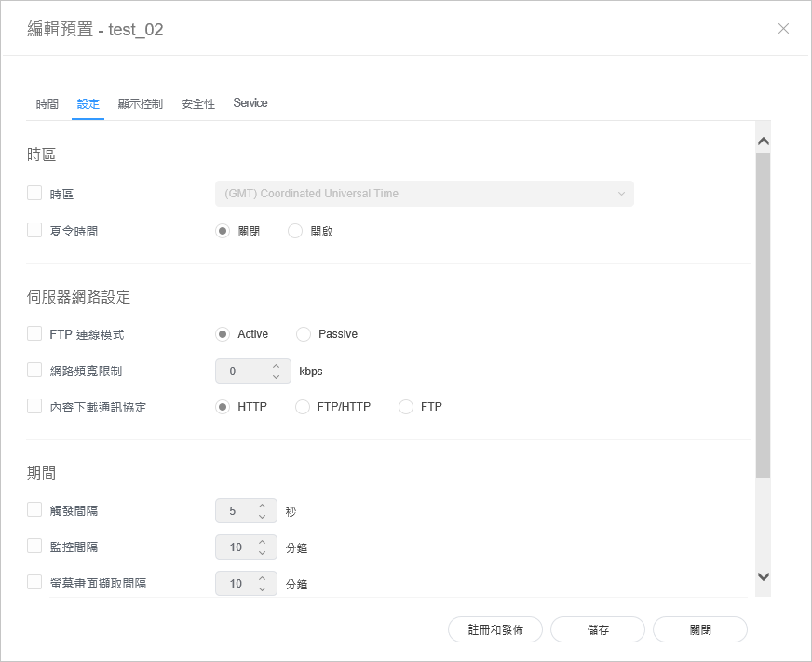812x662 pixels.
Task: Open the 安全性 tab
Action: coord(197,104)
